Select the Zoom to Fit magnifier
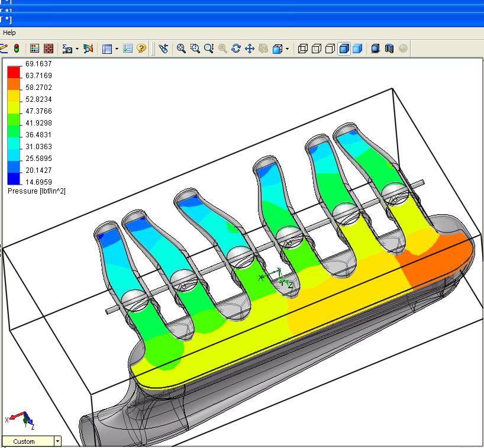Image resolution: width=484 pixels, height=448 pixels. click(x=182, y=49)
